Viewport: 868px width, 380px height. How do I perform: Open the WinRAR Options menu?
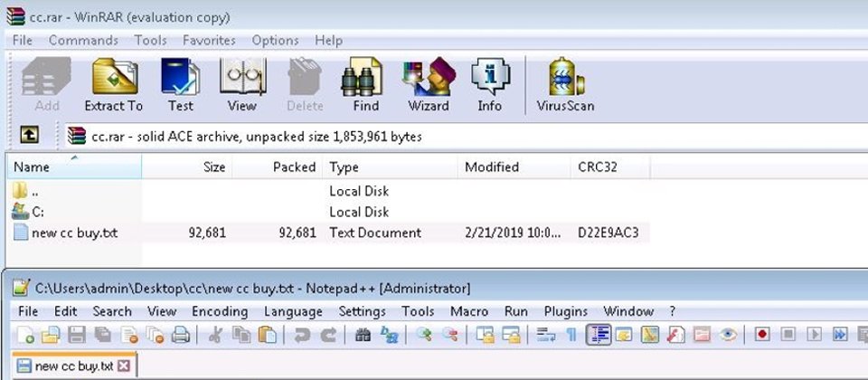click(x=275, y=41)
